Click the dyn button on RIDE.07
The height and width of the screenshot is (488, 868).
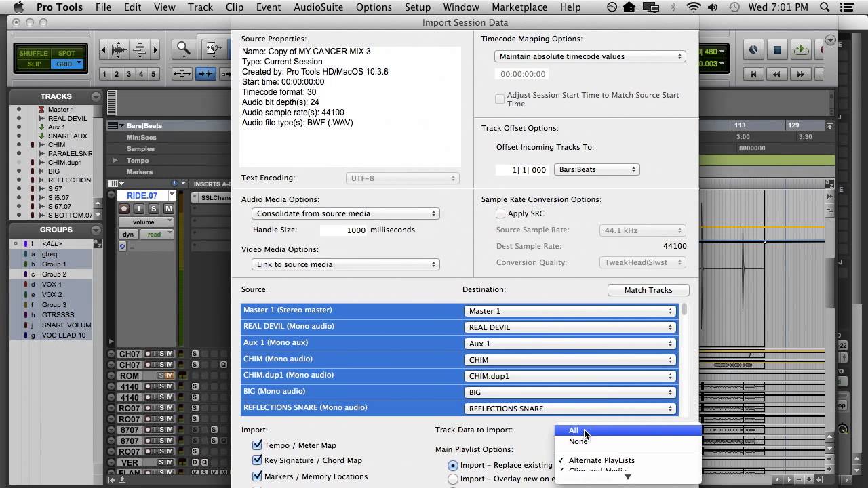click(127, 235)
